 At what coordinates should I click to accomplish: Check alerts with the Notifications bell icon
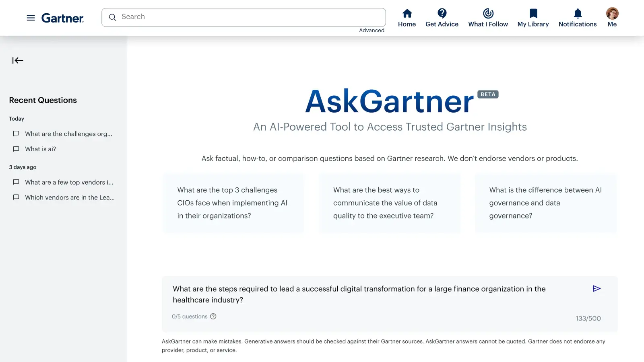[577, 13]
